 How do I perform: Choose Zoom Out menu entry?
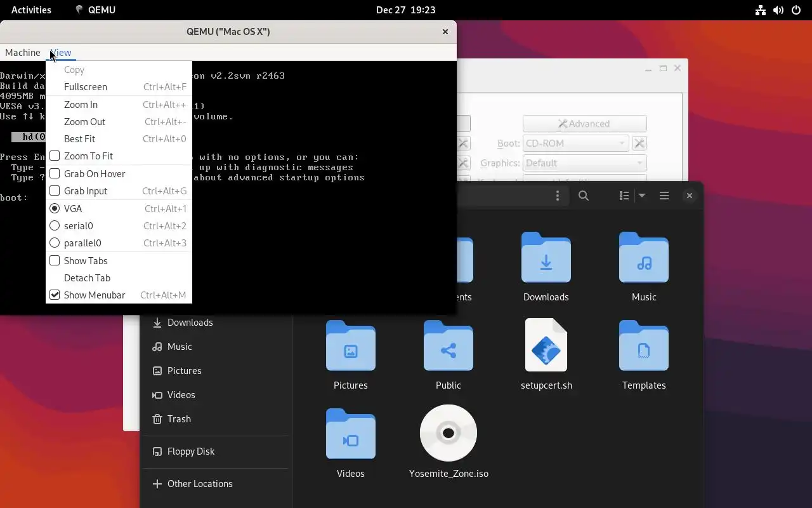119,122
